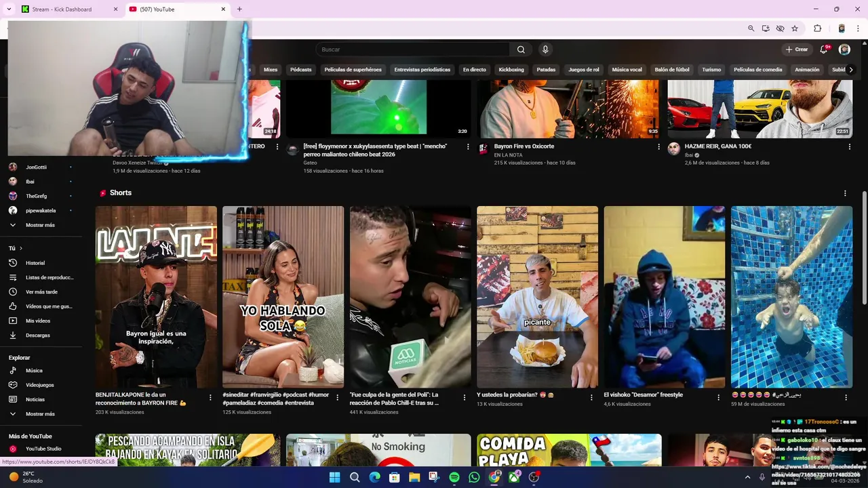This screenshot has height=488, width=868.
Task: Open options for HAZME REIR video
Action: [x=849, y=146]
